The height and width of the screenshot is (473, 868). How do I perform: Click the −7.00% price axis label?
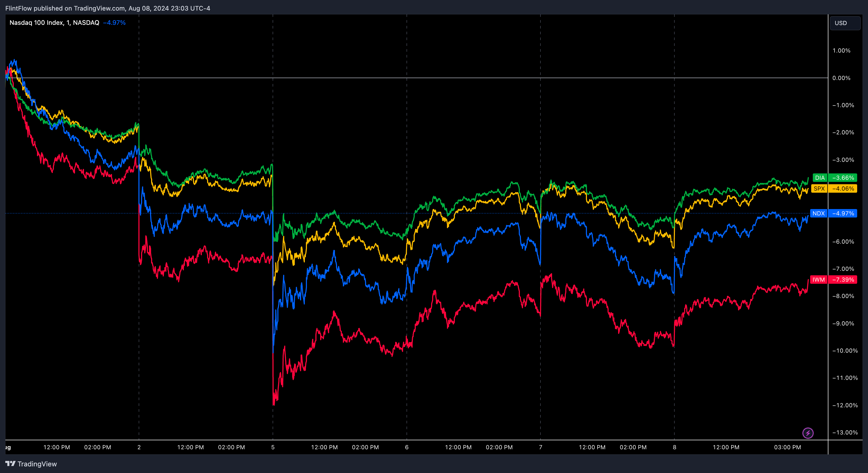(x=843, y=269)
